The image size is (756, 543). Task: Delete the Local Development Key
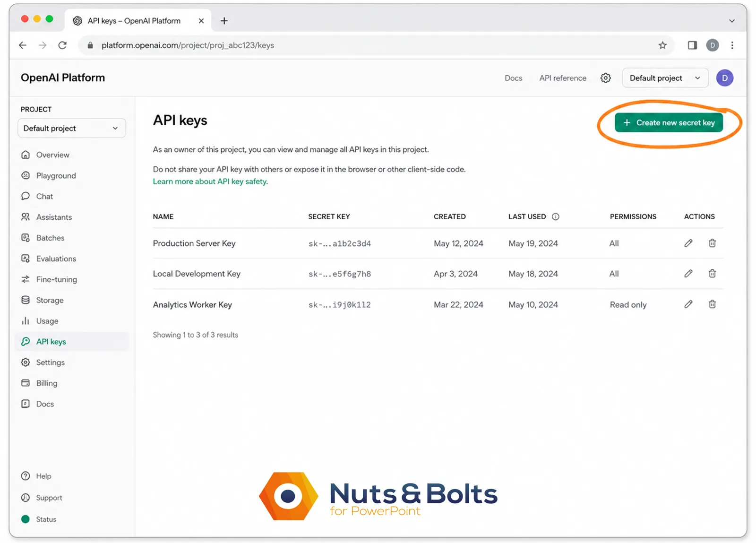click(712, 274)
